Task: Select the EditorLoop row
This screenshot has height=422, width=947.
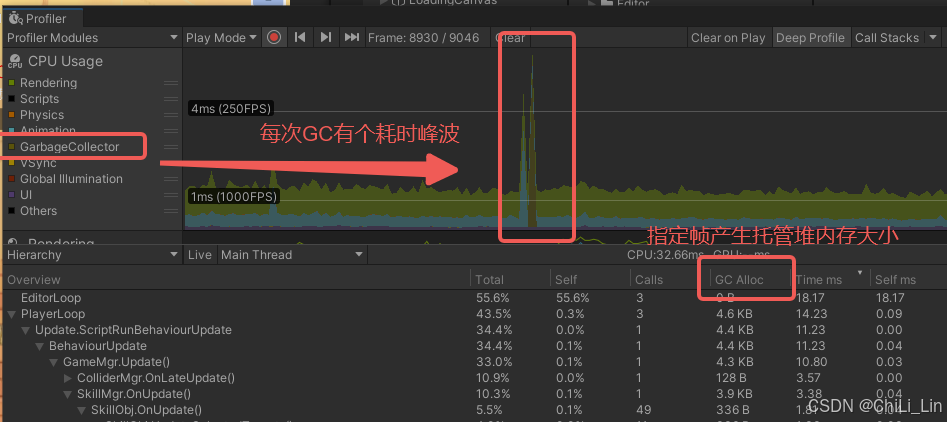Action: [x=474, y=298]
